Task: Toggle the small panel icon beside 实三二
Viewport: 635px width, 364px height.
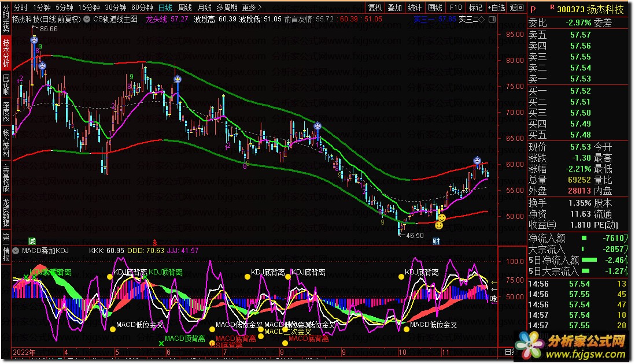Action: point(492,19)
